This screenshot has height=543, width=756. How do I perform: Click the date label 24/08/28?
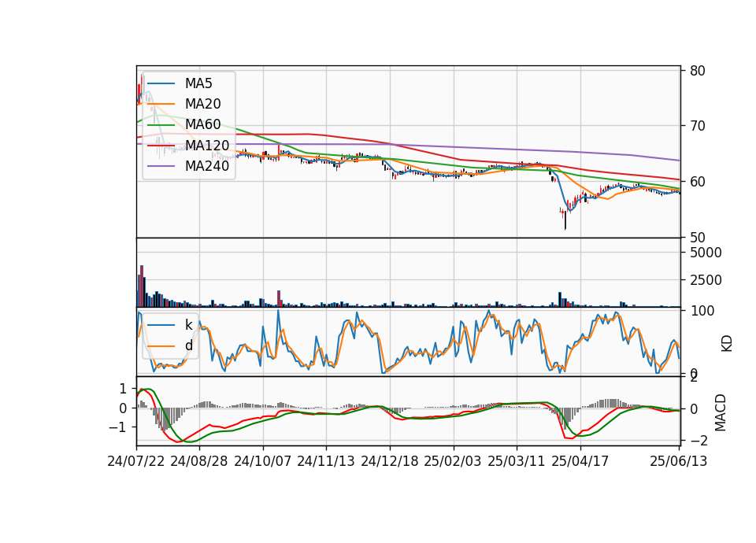coord(199,461)
